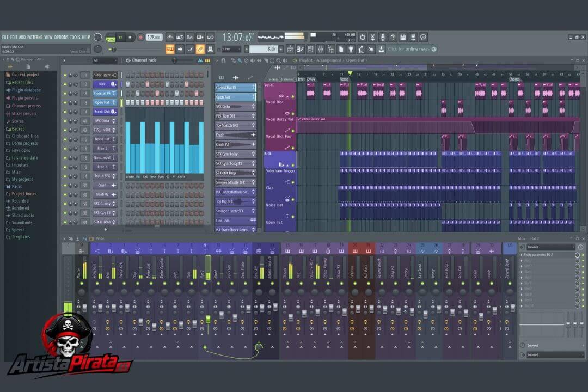
Task: Open the chat bubble icon
Action: coord(423,37)
